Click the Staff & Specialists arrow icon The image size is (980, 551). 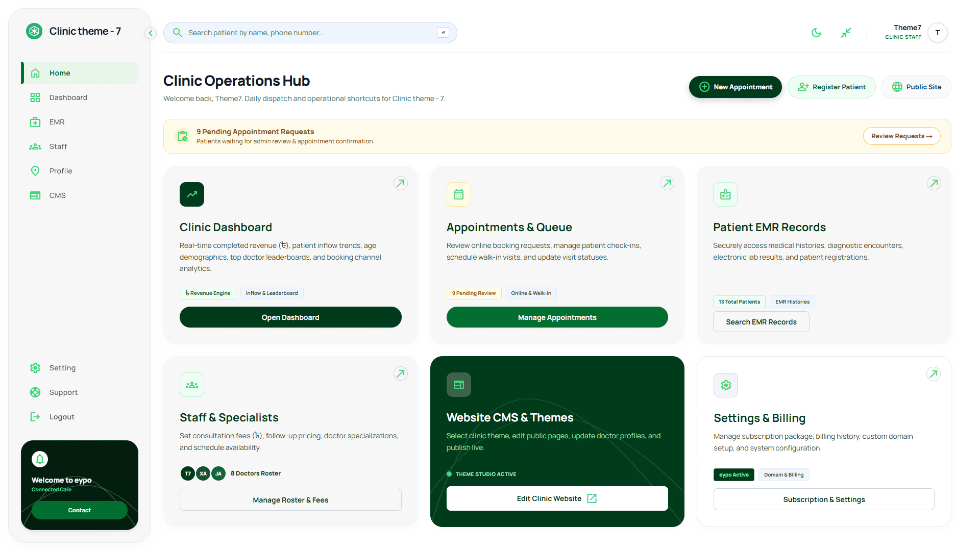point(401,373)
